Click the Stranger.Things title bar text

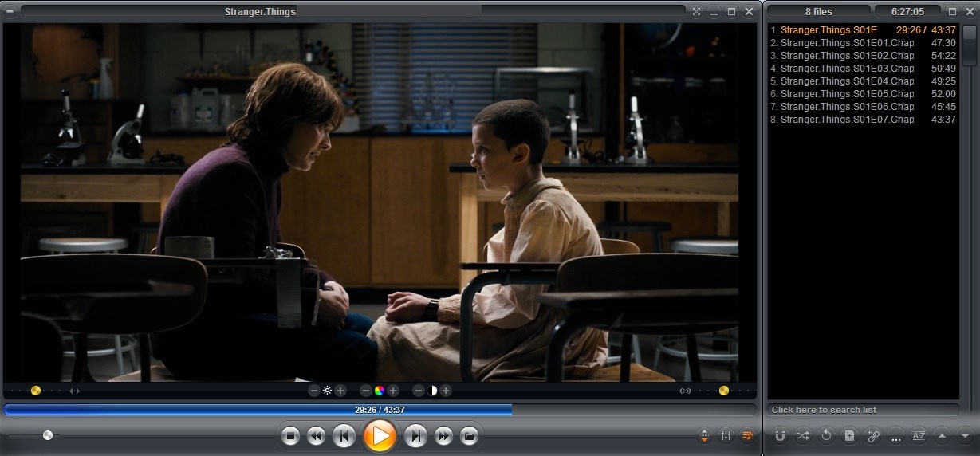[x=260, y=11]
